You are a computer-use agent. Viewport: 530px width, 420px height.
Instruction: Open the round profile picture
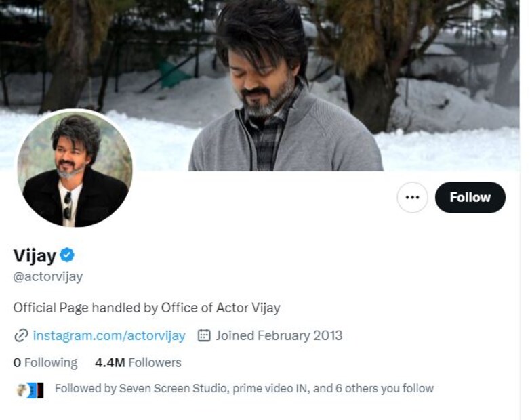click(75, 169)
